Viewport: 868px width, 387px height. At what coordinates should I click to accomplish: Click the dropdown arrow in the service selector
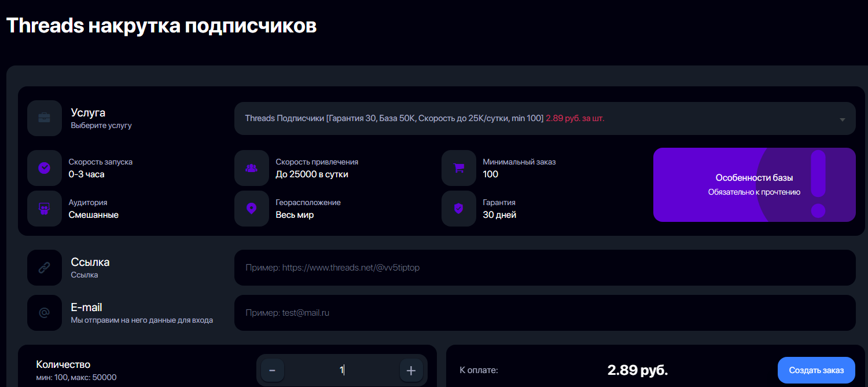pos(842,119)
